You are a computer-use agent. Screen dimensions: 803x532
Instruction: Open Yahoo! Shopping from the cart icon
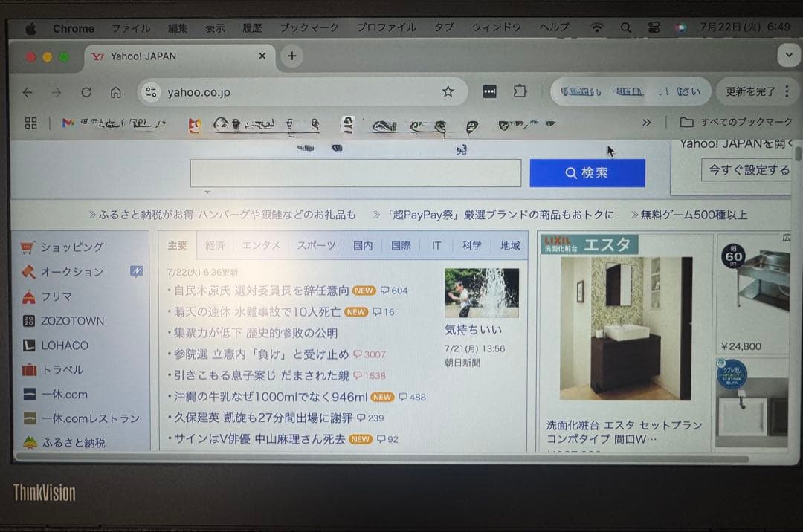[x=28, y=246]
